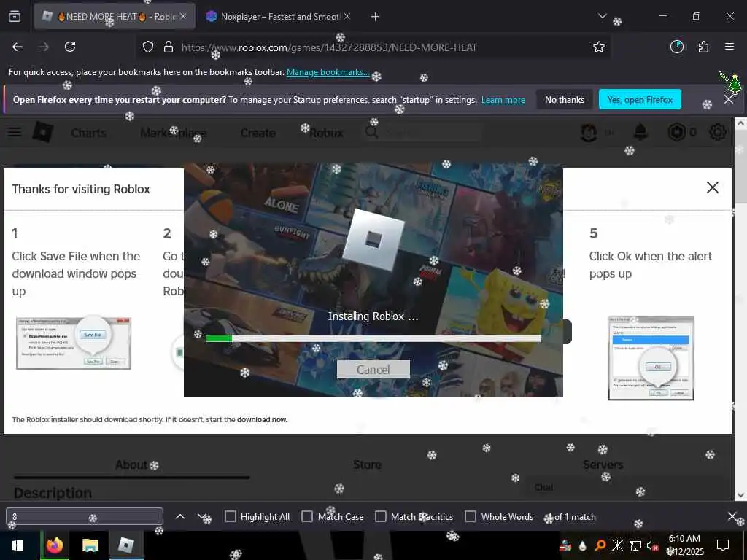Open the tracking protection shield icon
Screen dimensions: 747x560
click(x=148, y=47)
